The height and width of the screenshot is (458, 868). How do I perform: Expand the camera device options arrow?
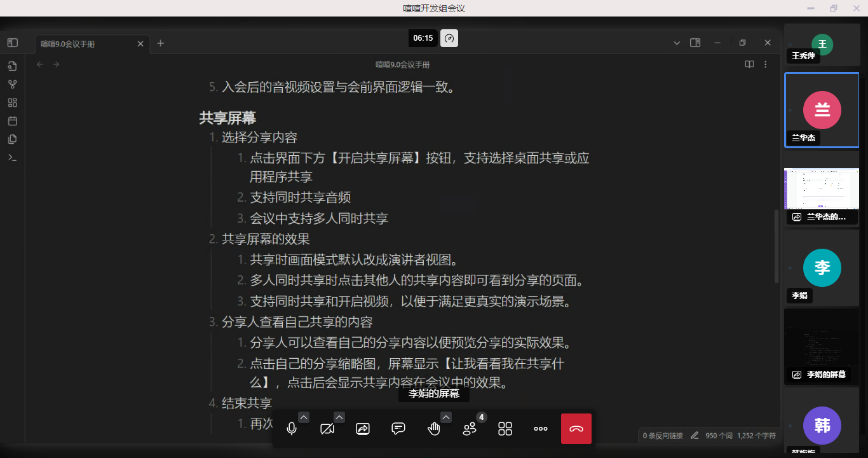click(339, 417)
